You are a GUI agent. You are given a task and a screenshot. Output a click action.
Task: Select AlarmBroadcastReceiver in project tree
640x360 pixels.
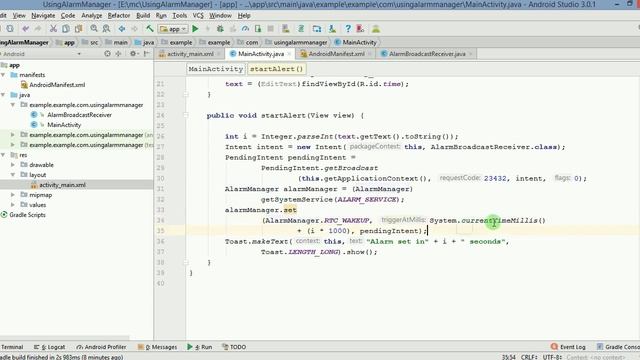click(79, 115)
